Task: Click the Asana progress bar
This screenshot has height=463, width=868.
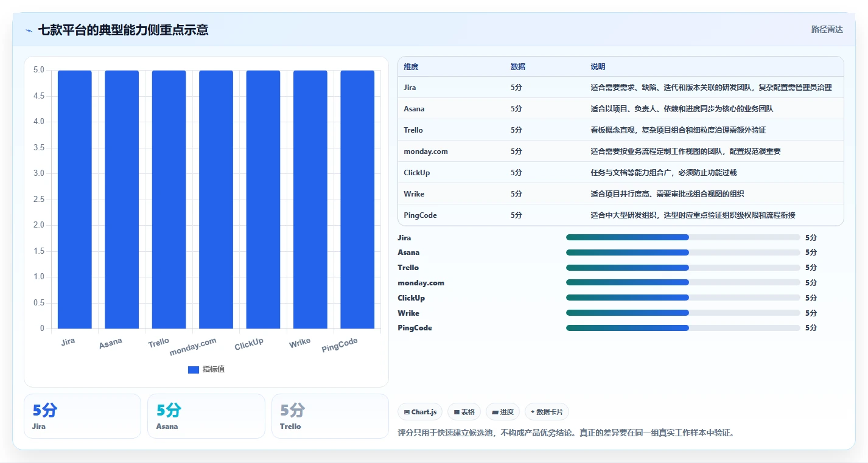Action: click(683, 252)
